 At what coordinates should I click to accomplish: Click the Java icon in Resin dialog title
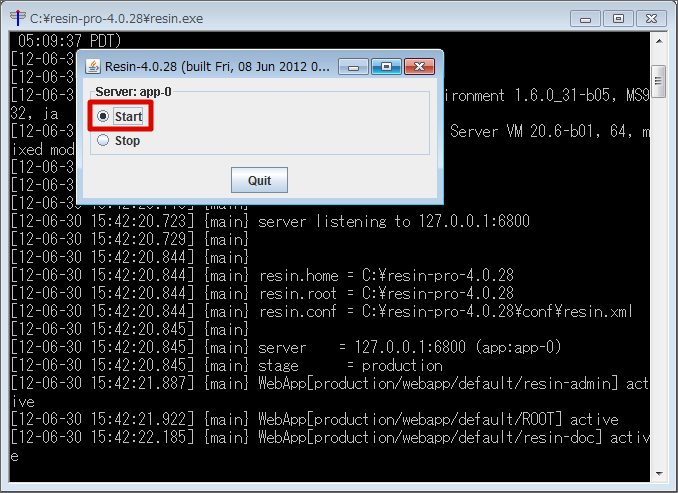[x=93, y=66]
